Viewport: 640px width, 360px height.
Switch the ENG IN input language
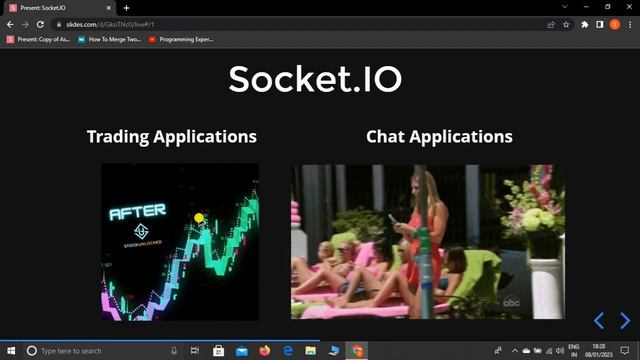point(574,351)
